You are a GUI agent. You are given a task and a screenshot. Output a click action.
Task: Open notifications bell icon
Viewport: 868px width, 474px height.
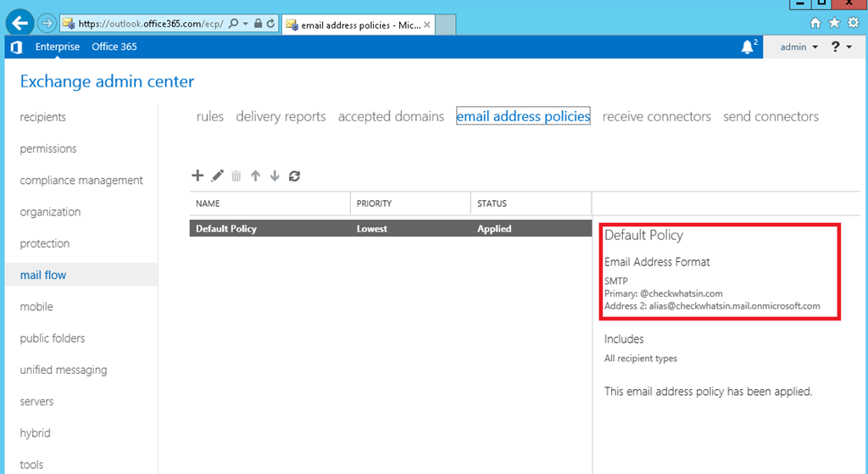pos(748,47)
